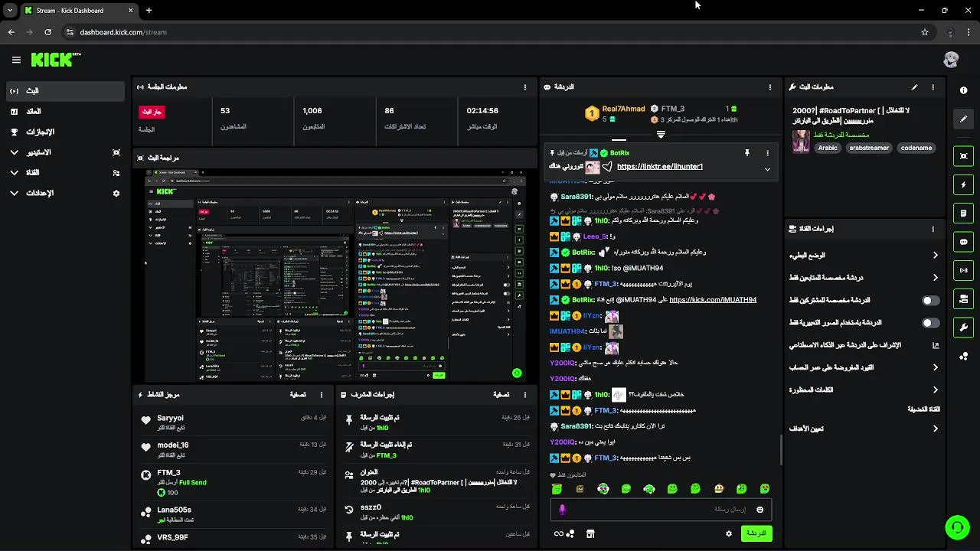Filter the activity feed with تصفية
The width and height of the screenshot is (980, 551).
pyautogui.click(x=298, y=395)
